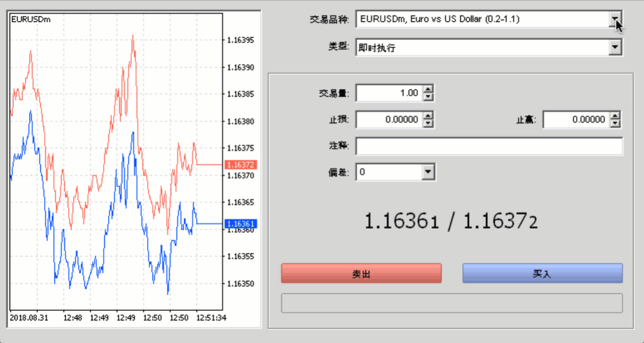Screen dimensions: 644x343
Task: Click the red 卖出 sell button
Action: pos(360,273)
